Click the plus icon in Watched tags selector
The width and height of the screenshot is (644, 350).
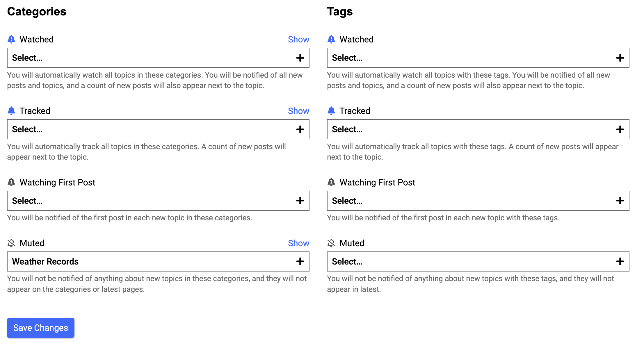pos(620,58)
